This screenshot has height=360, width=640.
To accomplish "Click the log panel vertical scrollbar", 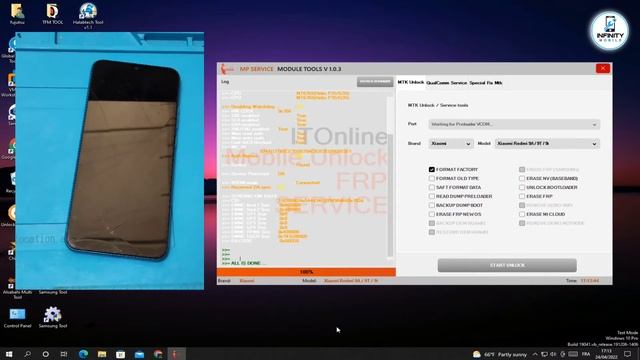I will tap(390, 176).
